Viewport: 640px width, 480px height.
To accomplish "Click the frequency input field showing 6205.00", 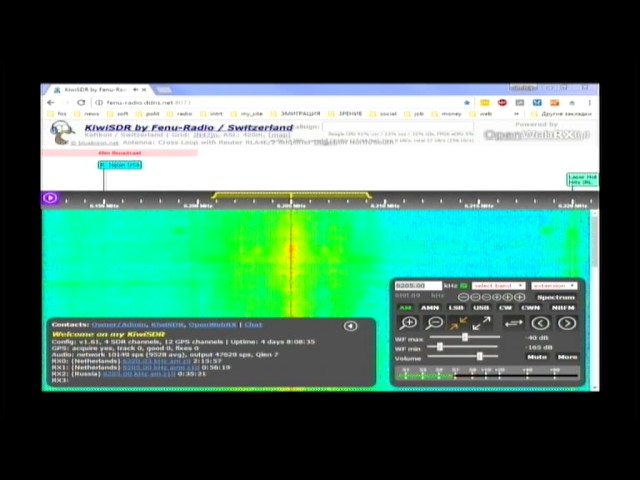I will tap(418, 286).
